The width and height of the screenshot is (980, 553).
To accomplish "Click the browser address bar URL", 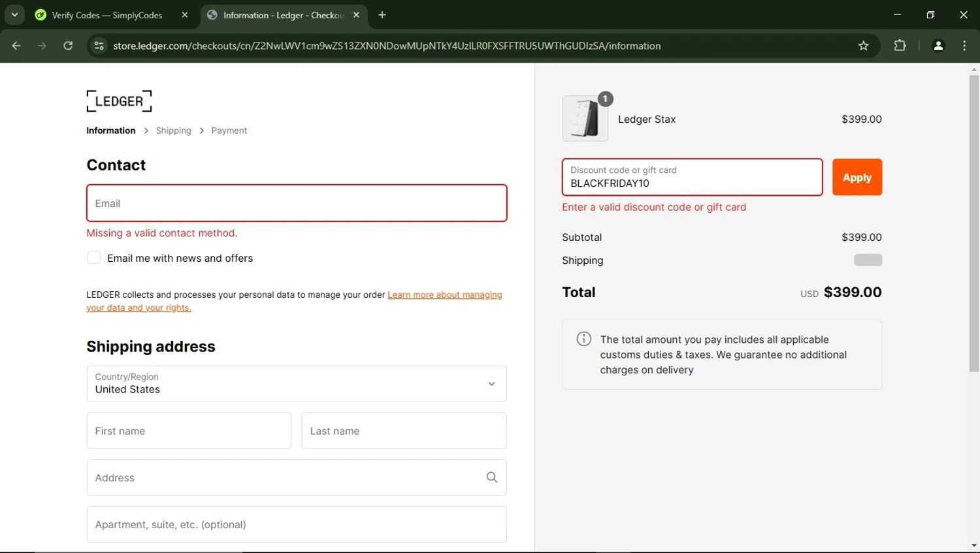I will tap(387, 46).
